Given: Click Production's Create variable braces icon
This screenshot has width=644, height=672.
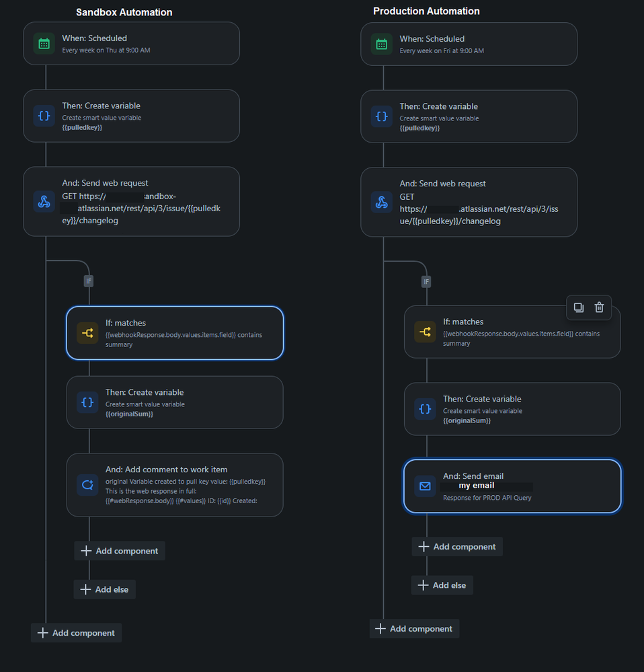Looking at the screenshot, I should pos(381,116).
